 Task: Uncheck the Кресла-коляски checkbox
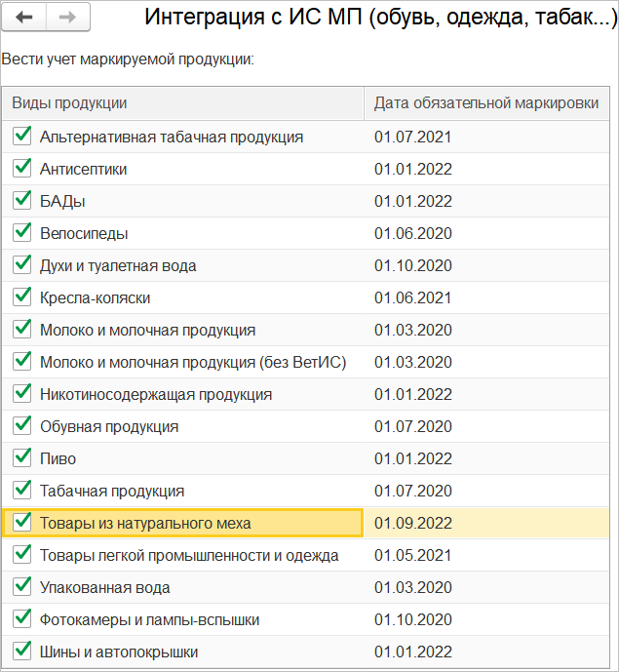22,297
